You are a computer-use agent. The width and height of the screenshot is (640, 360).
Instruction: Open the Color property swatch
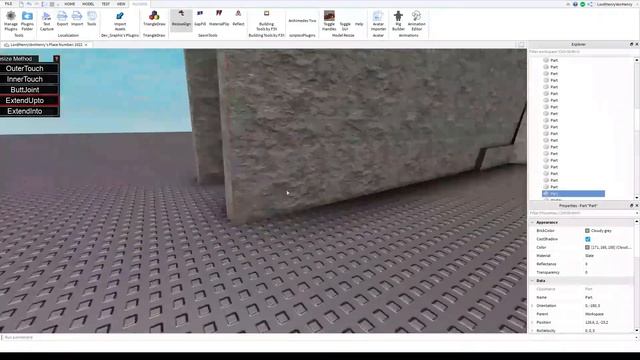click(587, 247)
